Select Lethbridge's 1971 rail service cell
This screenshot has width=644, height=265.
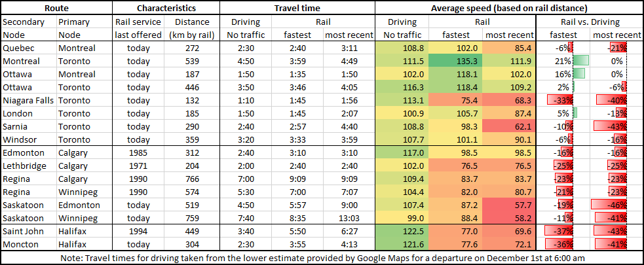[138, 166]
